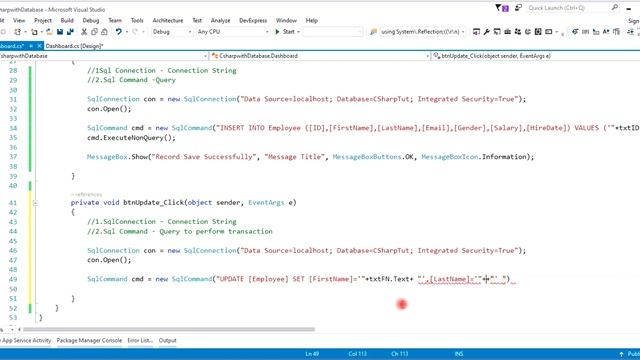Click the "Record Save Successfully" string
This screenshot has height=360, width=640.
click(204, 157)
